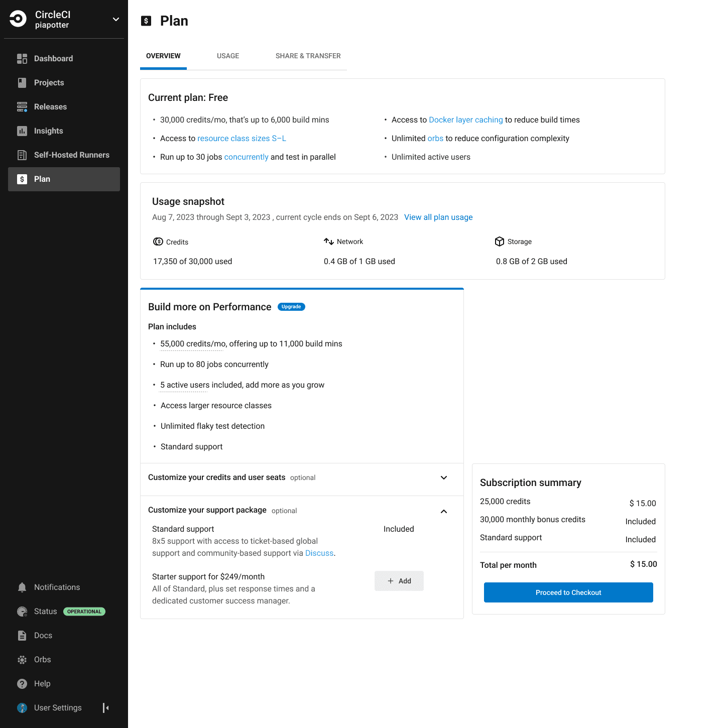Open the View all plan usage link
The width and height of the screenshot is (723, 728).
438,217
